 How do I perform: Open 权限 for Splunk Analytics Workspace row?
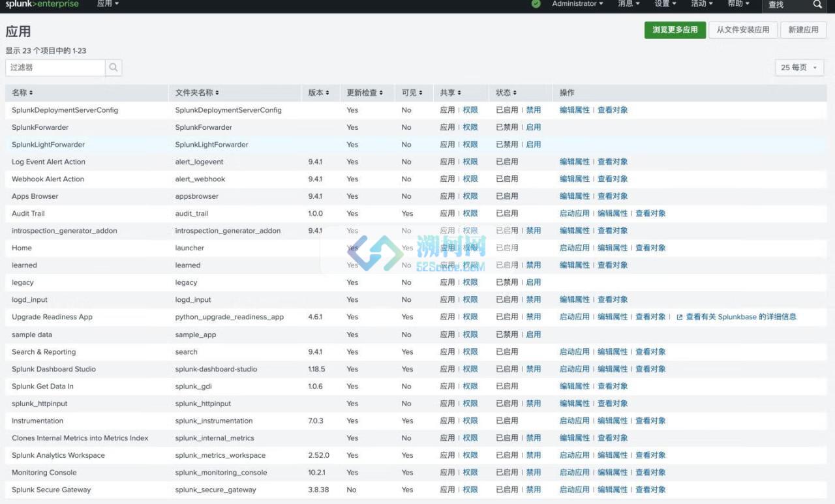tap(470, 455)
